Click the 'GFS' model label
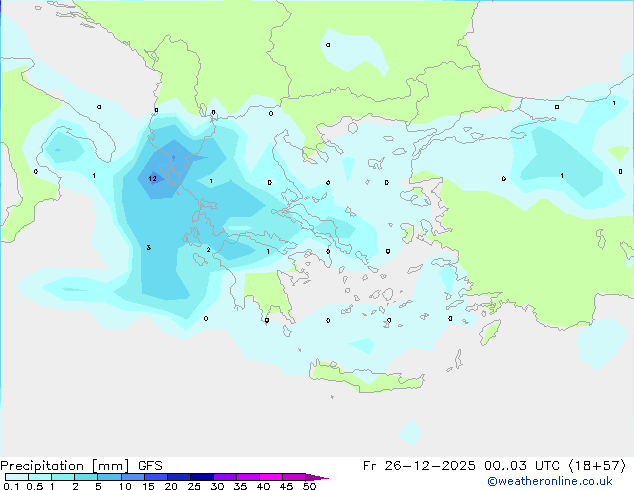 coord(150,466)
